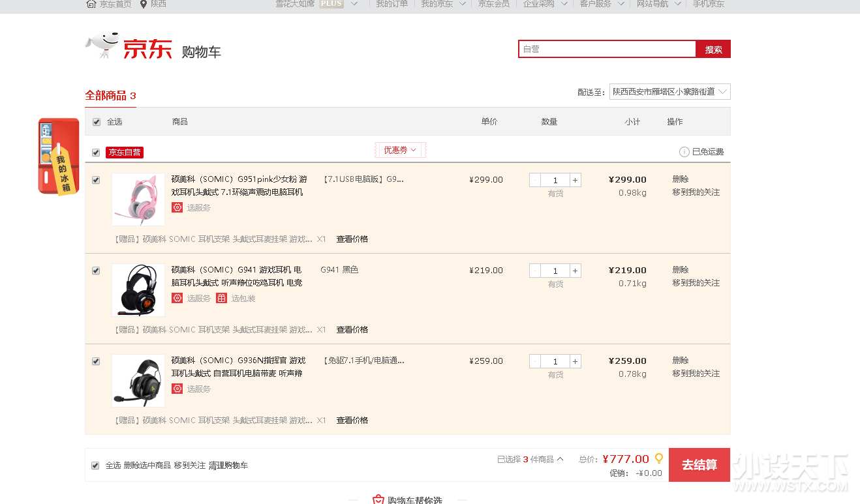Click the total price ¥777.00

626,459
